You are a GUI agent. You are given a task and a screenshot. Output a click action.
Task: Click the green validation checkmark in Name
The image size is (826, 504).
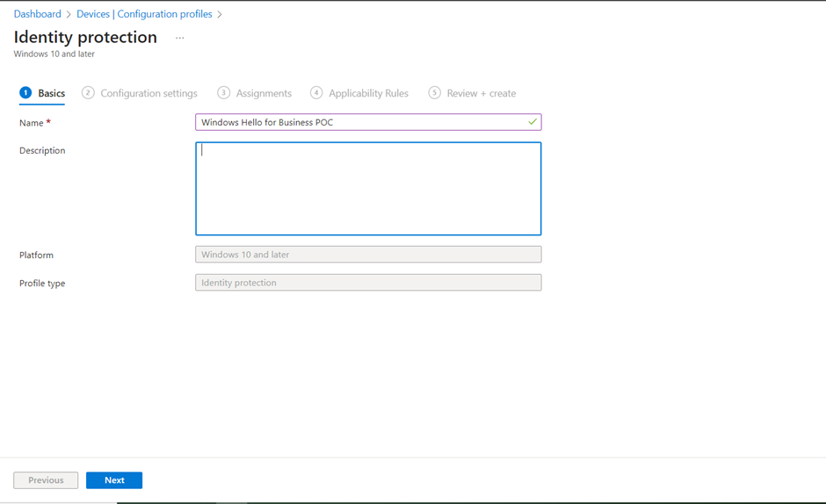533,122
